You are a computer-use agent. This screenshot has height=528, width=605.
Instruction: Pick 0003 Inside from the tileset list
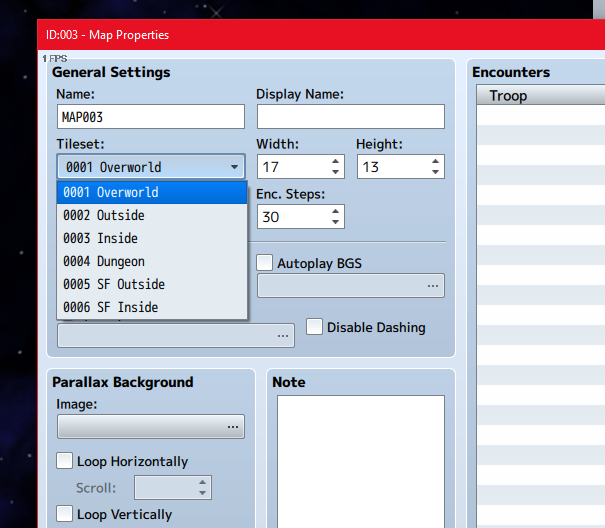point(152,238)
